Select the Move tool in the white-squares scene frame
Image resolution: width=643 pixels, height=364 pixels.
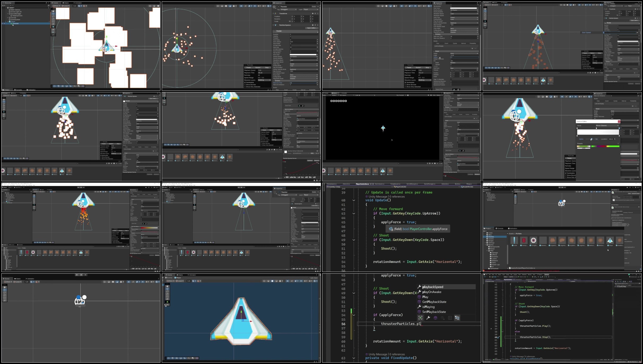53,14
